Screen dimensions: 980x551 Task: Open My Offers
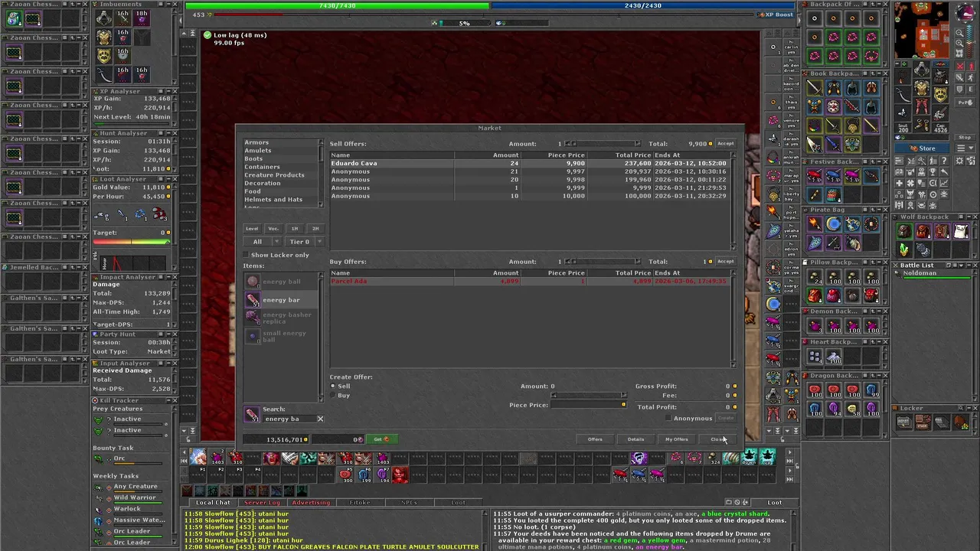pos(677,439)
